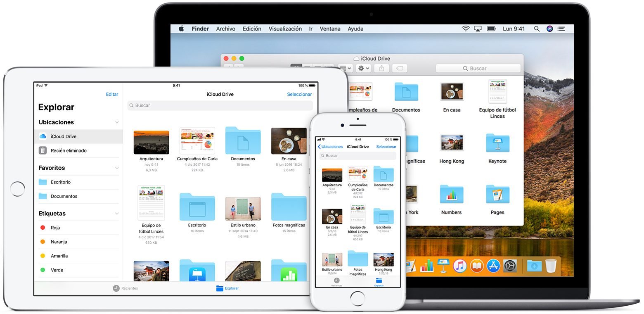Image resolution: width=644 pixels, height=314 pixels.
Task: Click the edit tags button in the Finder toolbar
Action: tap(400, 68)
